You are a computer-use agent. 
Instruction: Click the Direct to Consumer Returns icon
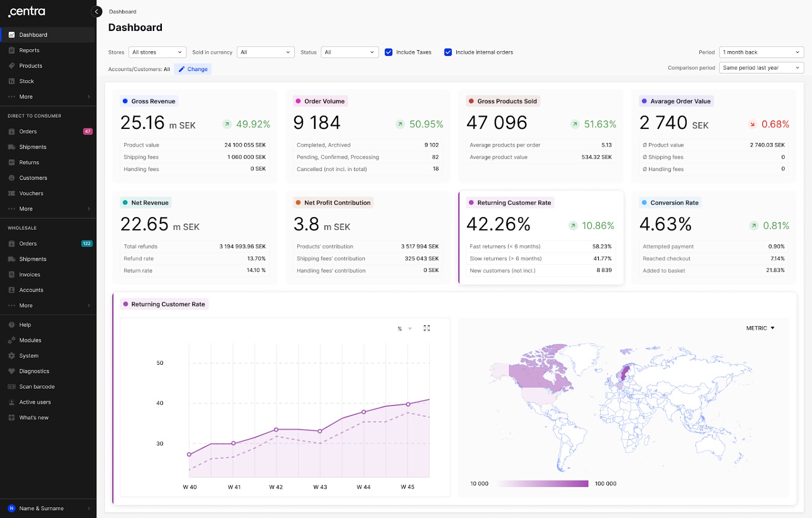[x=12, y=162]
